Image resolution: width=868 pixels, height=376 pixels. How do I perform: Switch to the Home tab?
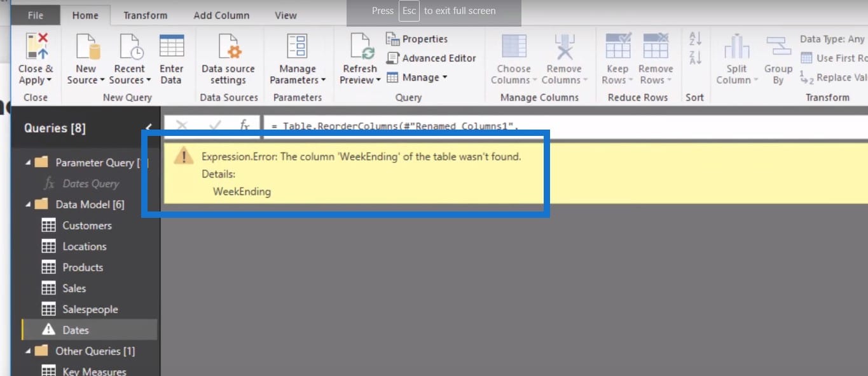(85, 15)
